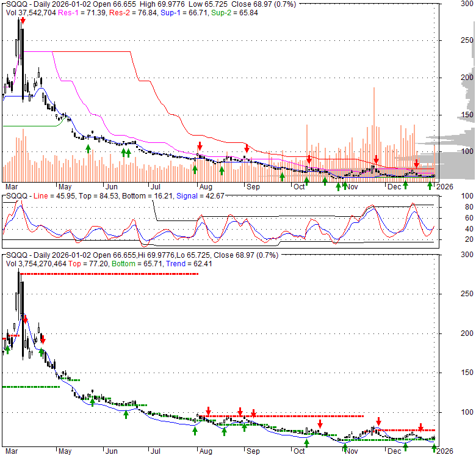Click Aug on the bottom chart time axis

(206, 451)
